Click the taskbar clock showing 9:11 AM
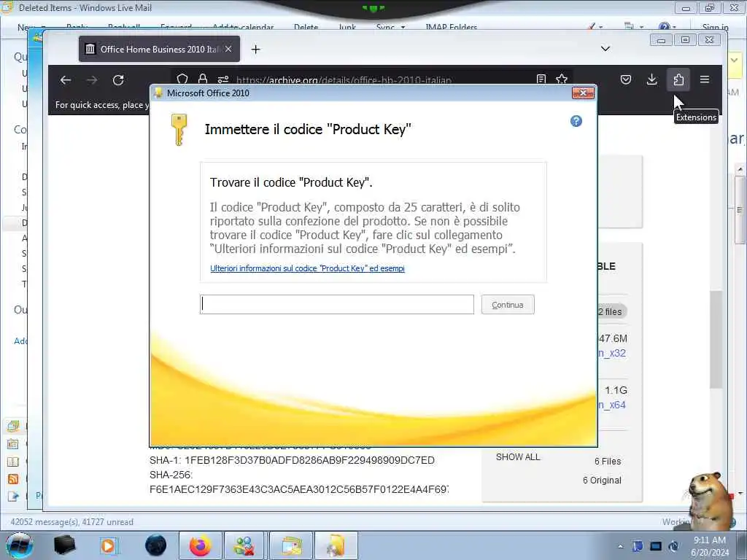Screen dimensions: 747x560 (709, 546)
